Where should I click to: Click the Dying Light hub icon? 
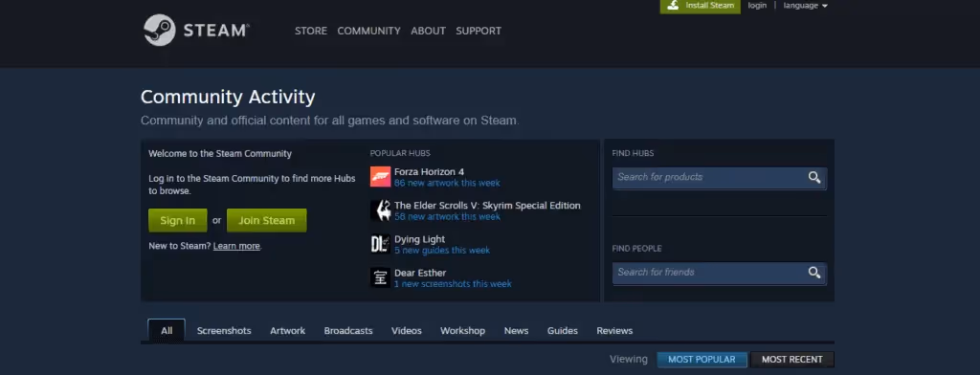pos(380,244)
